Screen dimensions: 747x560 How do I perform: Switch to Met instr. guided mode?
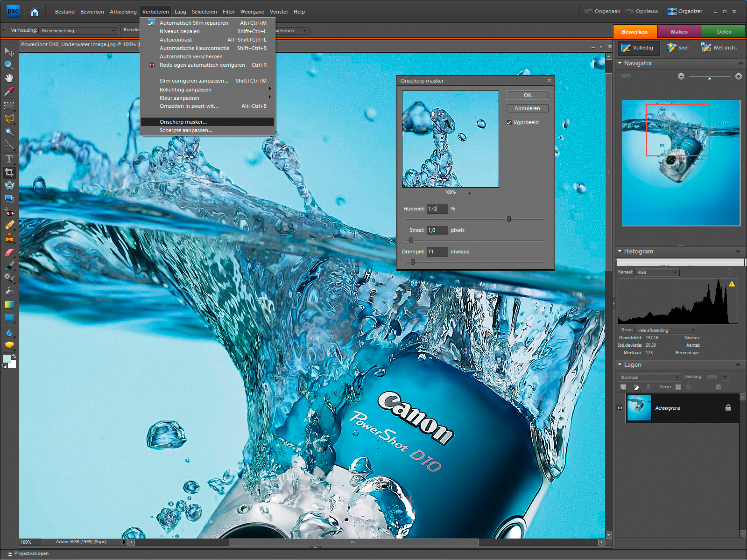click(719, 48)
